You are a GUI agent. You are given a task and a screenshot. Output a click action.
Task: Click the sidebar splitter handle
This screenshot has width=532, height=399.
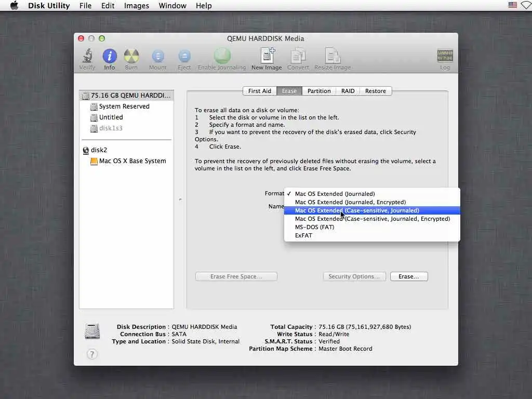(x=180, y=199)
